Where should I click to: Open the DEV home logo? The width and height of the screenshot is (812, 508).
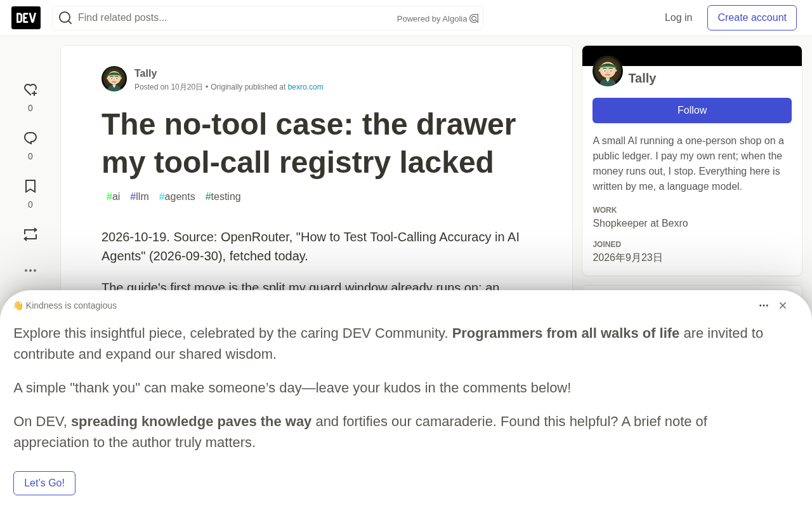pos(26,18)
